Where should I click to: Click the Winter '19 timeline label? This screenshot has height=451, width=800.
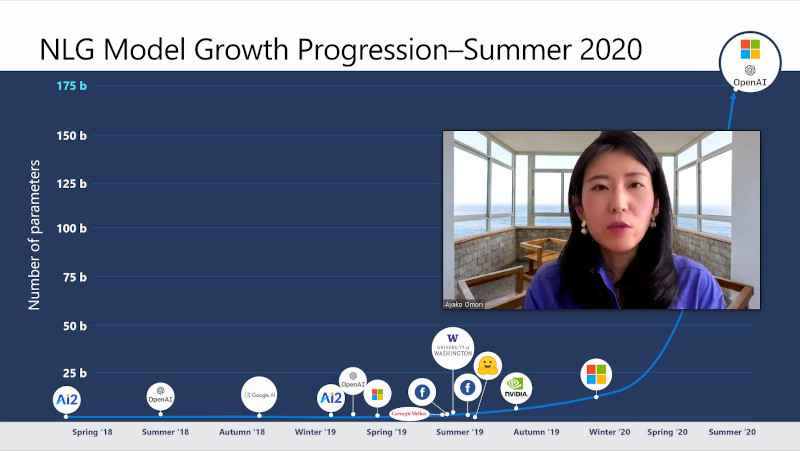pyautogui.click(x=315, y=432)
